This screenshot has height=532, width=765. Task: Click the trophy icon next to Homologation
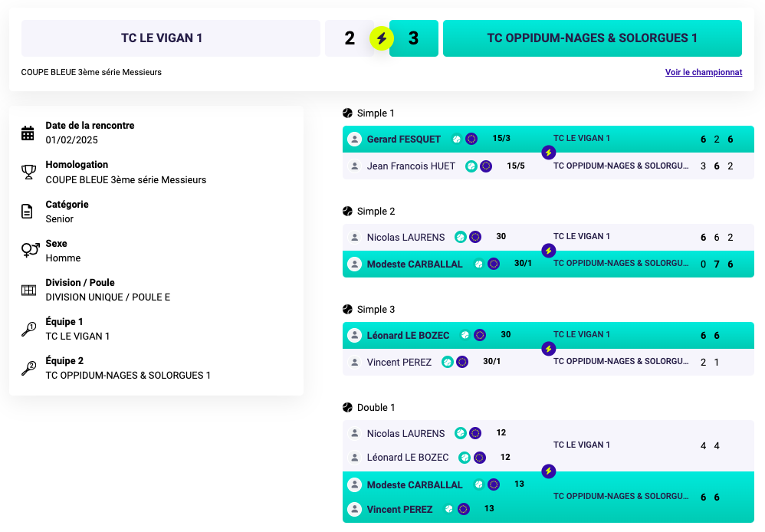click(x=28, y=172)
